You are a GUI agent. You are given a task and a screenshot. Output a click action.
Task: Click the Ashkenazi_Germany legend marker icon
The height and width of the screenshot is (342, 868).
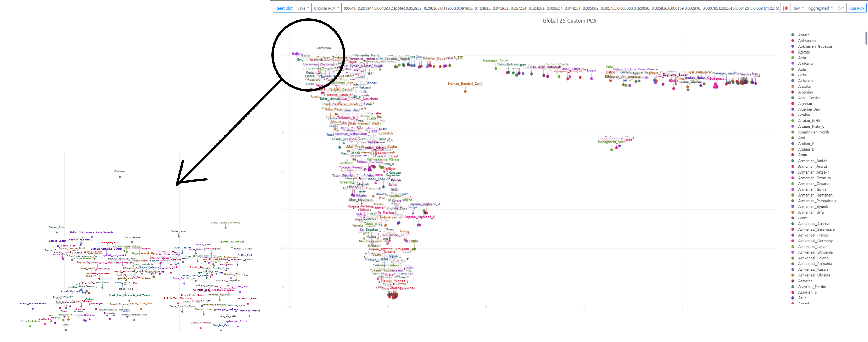point(793,241)
